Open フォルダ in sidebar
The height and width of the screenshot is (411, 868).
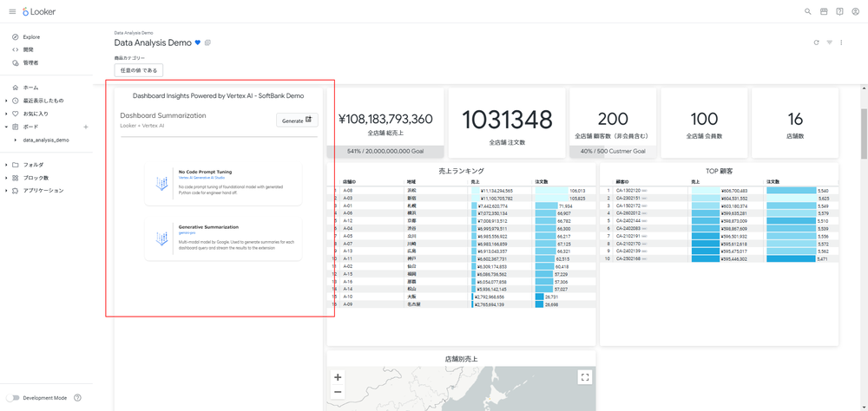33,165
